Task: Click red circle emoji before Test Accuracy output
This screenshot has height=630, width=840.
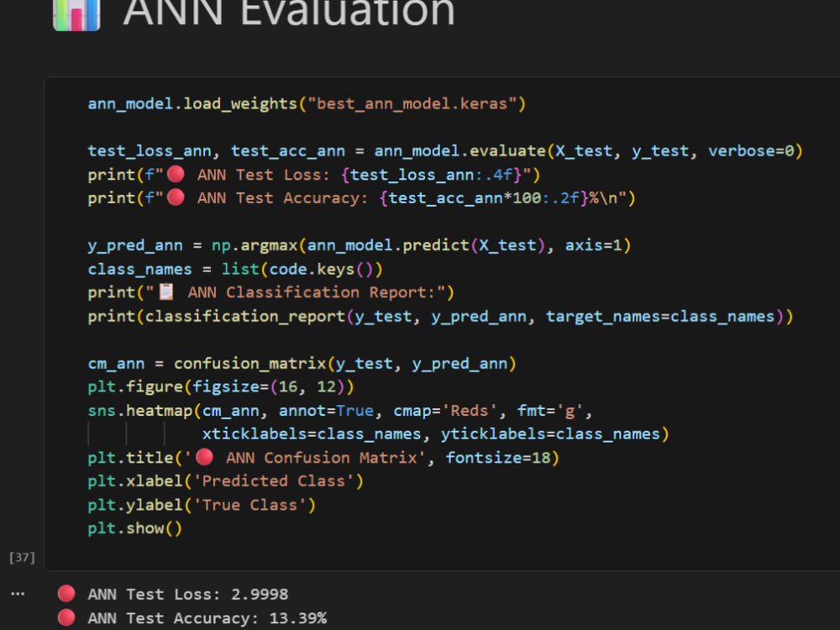Action: (x=66, y=617)
